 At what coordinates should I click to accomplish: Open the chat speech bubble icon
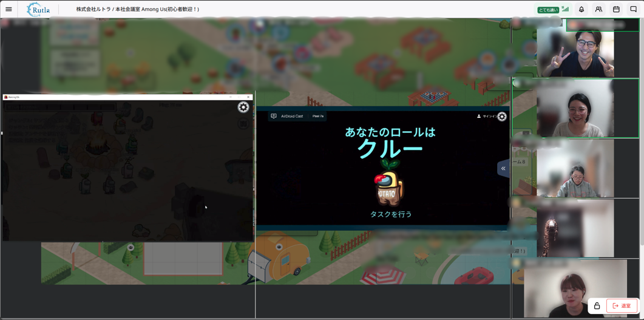pyautogui.click(x=633, y=9)
